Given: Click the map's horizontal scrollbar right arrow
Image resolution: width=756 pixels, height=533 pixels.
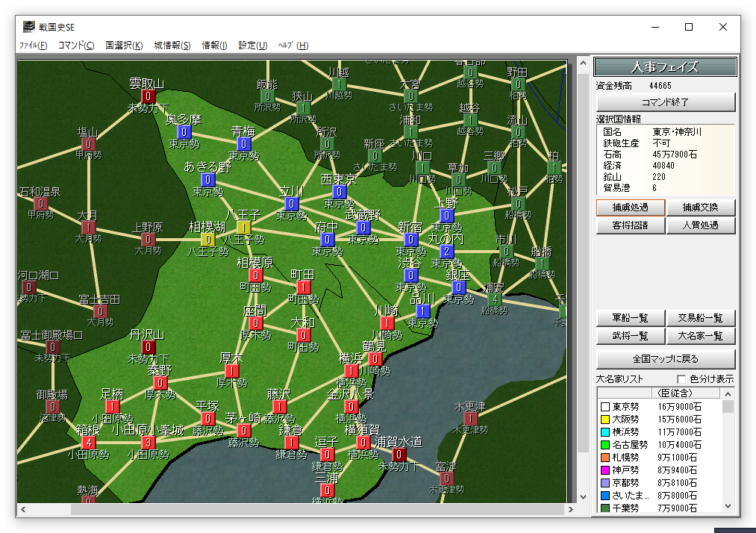Looking at the screenshot, I should click(x=570, y=510).
